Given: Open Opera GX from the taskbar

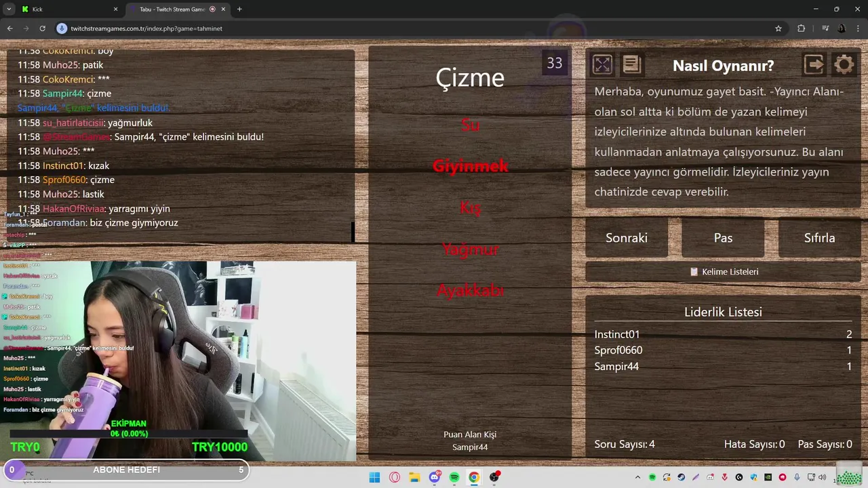Looking at the screenshot, I should (x=395, y=477).
